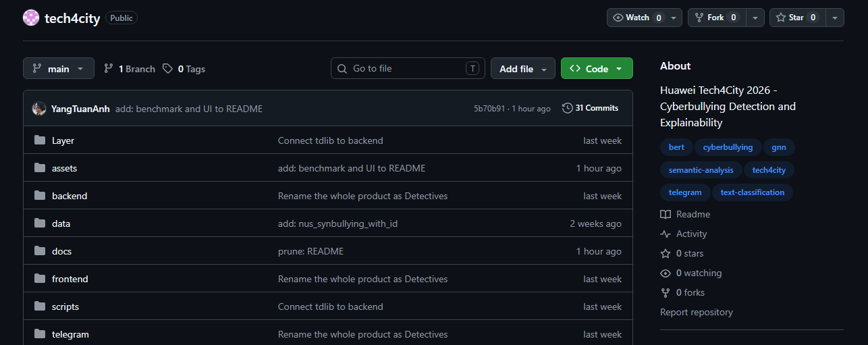Open the docs folder
The height and width of the screenshot is (345, 868).
click(x=61, y=251)
